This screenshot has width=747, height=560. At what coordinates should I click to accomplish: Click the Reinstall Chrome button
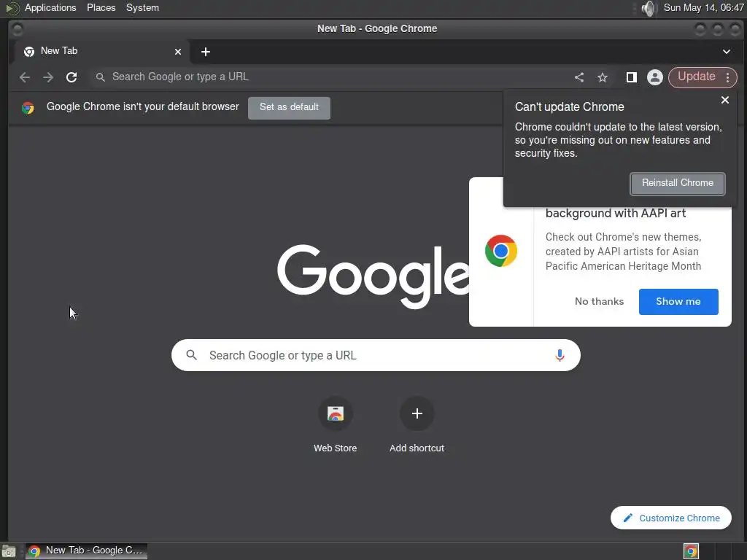[678, 183]
